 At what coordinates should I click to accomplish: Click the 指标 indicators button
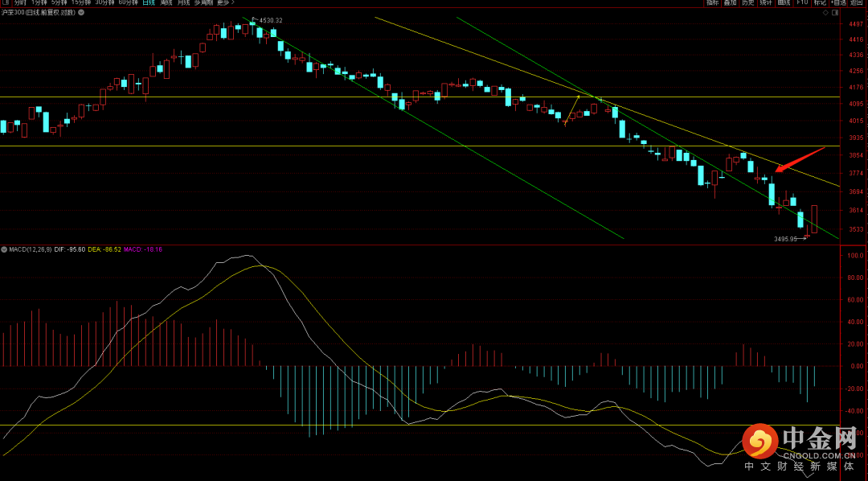pyautogui.click(x=712, y=3)
